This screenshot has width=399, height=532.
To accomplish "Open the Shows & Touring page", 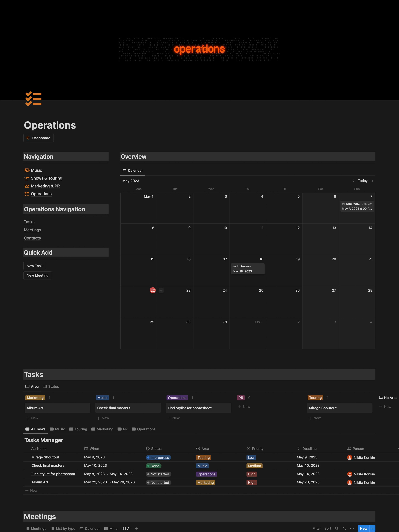I will pos(46,178).
